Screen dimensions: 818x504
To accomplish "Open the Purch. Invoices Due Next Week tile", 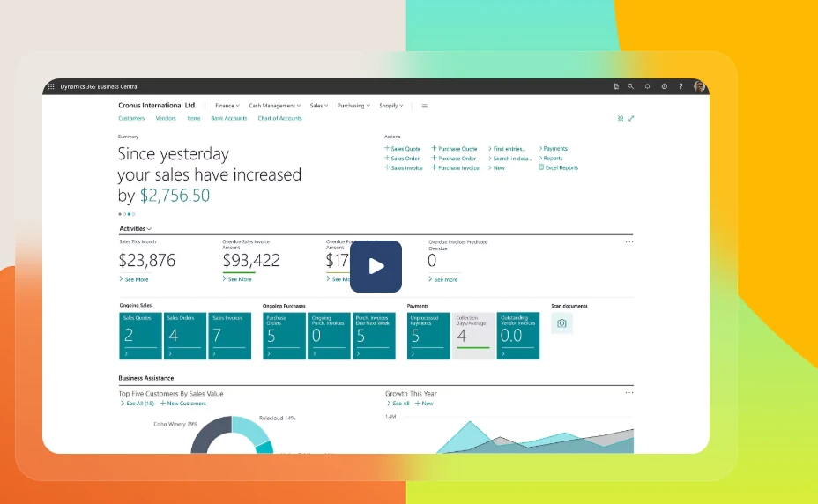I will 374,336.
